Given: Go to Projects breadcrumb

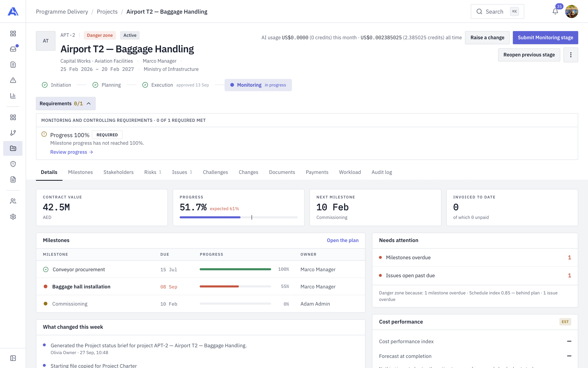Looking at the screenshot, I should click(x=107, y=12).
